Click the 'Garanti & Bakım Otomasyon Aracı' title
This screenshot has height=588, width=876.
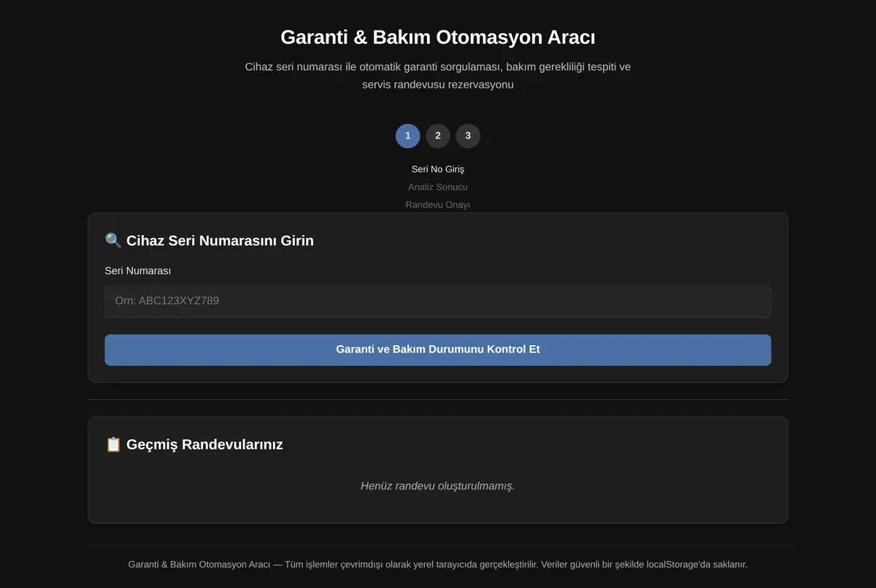(438, 37)
